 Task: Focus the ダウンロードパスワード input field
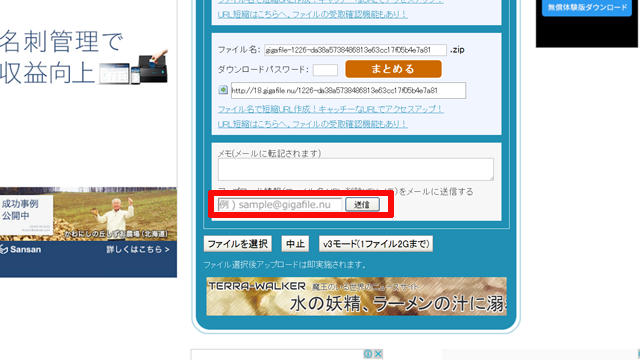pyautogui.click(x=325, y=70)
